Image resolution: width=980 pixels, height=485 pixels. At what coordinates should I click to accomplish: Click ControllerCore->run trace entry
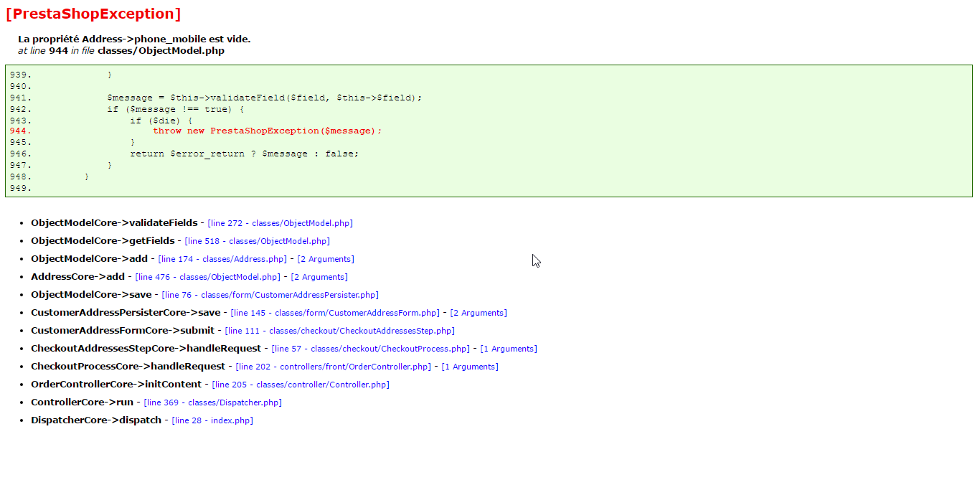pos(82,402)
